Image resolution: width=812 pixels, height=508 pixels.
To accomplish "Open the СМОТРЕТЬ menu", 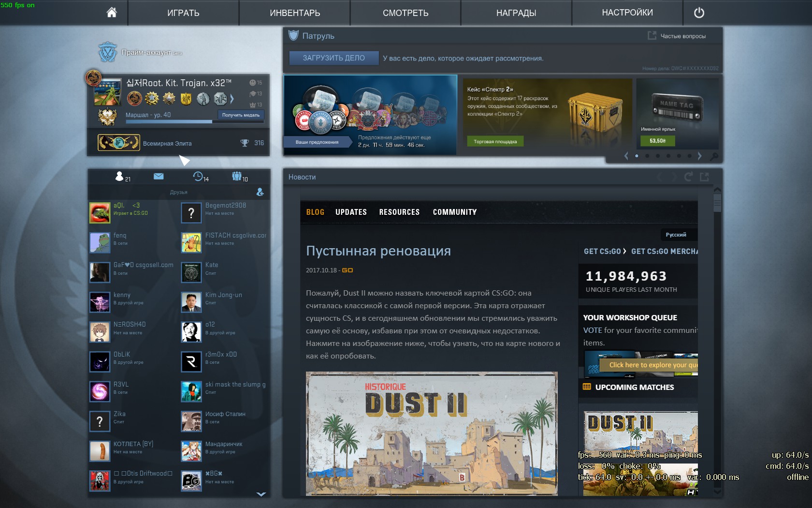I will (406, 13).
